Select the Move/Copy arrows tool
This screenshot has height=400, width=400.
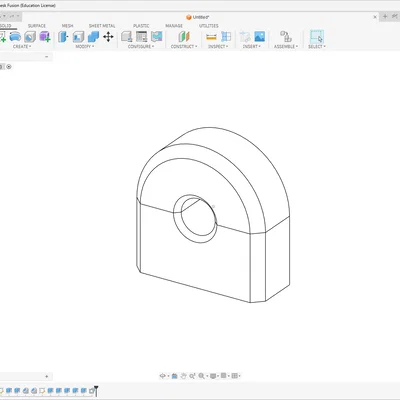coord(108,37)
